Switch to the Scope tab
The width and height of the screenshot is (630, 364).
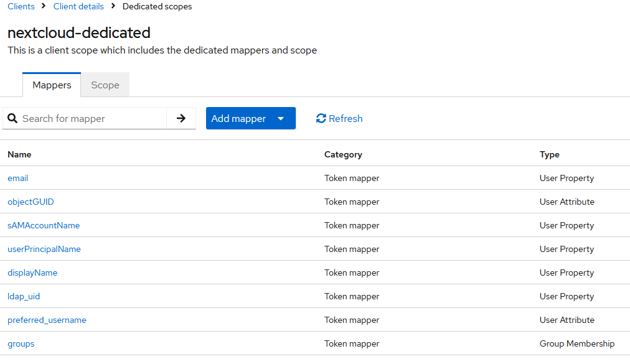point(105,85)
